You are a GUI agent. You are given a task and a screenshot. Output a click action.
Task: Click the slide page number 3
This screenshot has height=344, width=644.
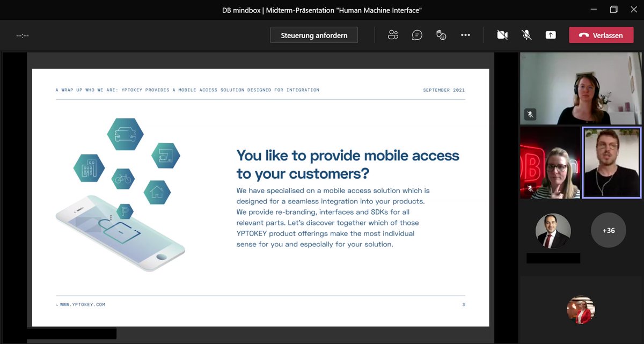[464, 305]
